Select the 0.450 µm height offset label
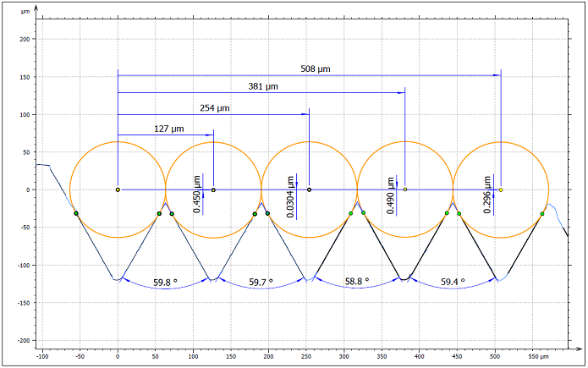588x368 pixels. pos(197,195)
